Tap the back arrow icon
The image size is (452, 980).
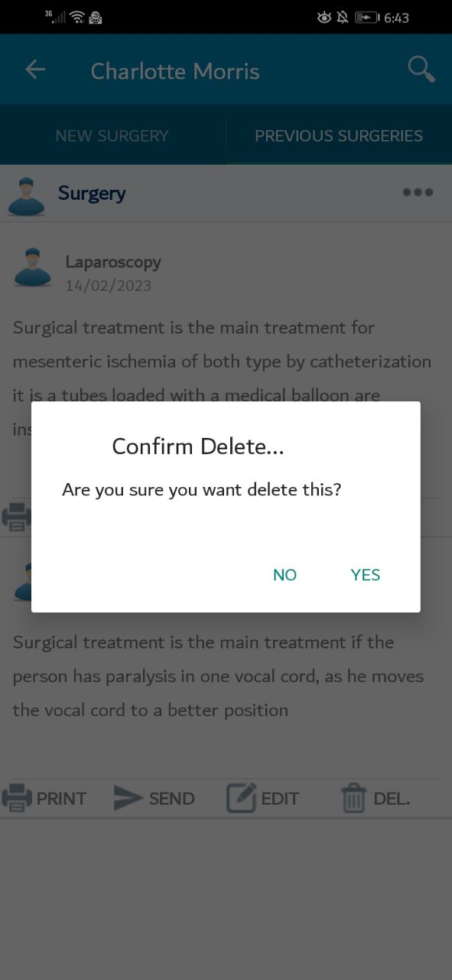tap(35, 70)
